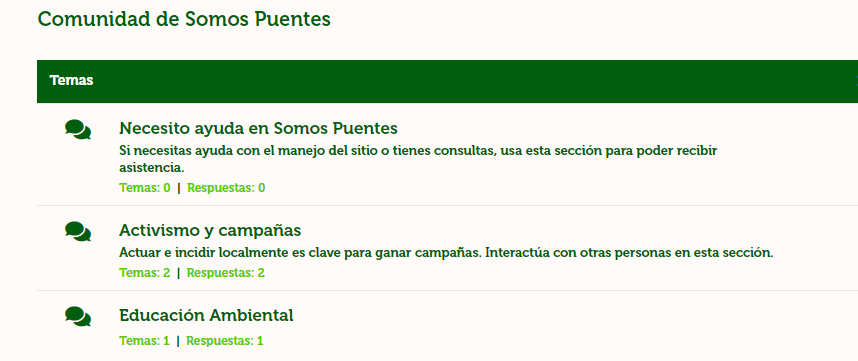Open the Activismo y campañas forum

[210, 230]
